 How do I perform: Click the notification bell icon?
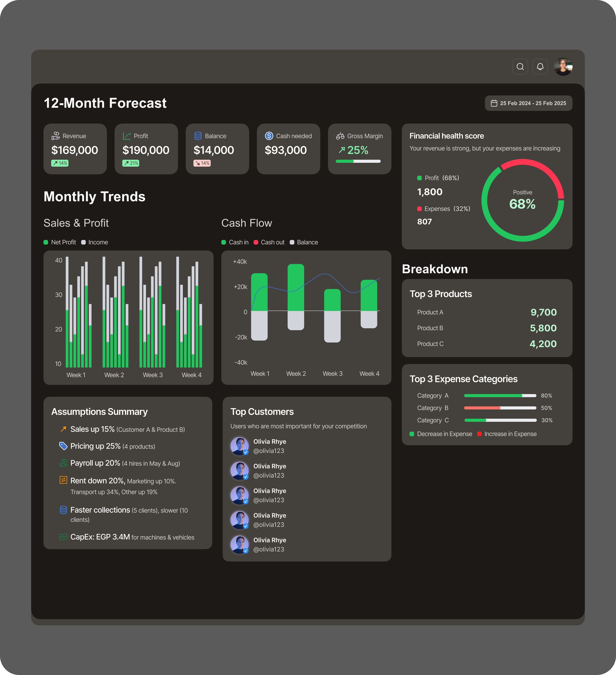540,67
